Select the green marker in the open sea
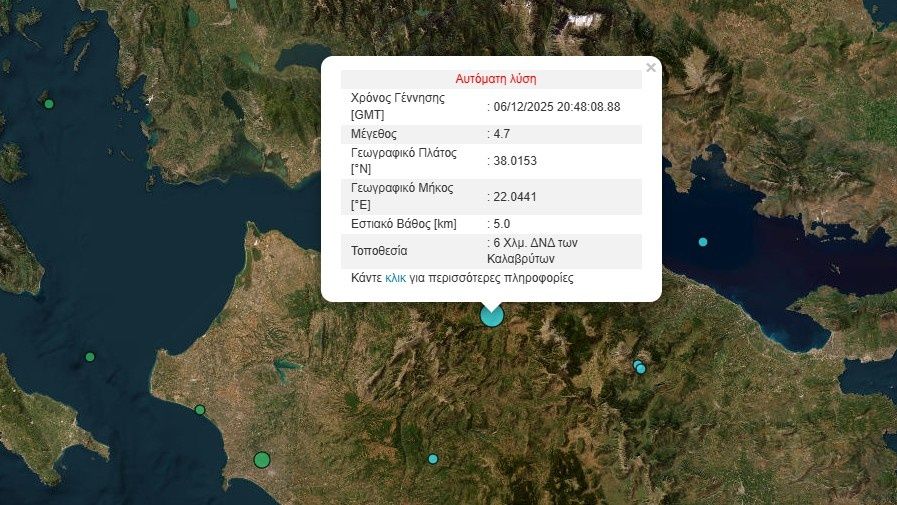Screen dimensions: 897x505 coord(90,357)
